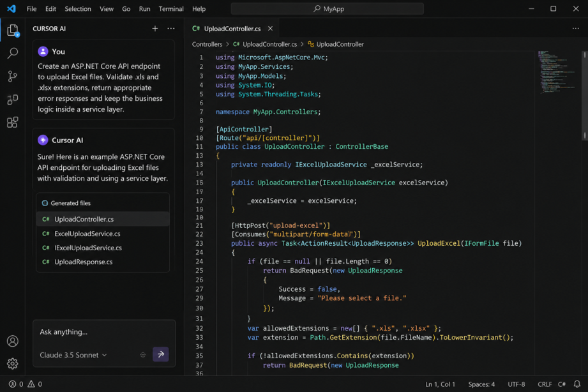Viewport: 588px width, 392px height.
Task: Open IExcelUploadService.cs in generated files
Action: (103, 248)
